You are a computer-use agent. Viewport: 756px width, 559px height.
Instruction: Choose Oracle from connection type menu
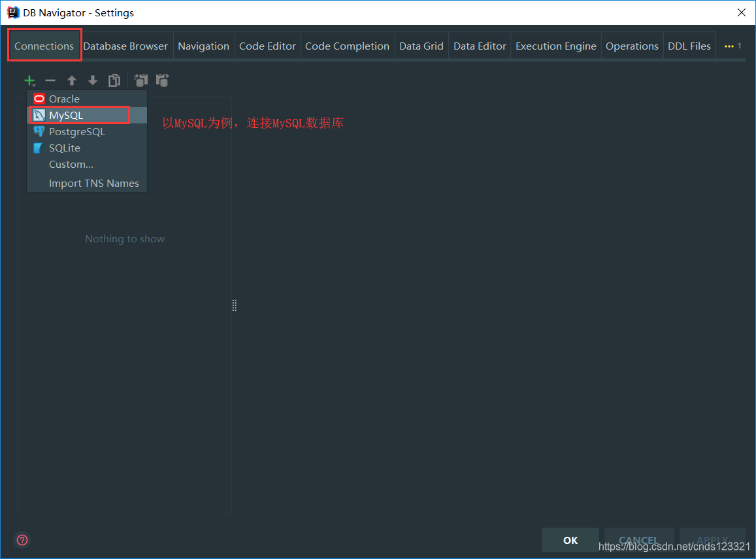point(88,99)
